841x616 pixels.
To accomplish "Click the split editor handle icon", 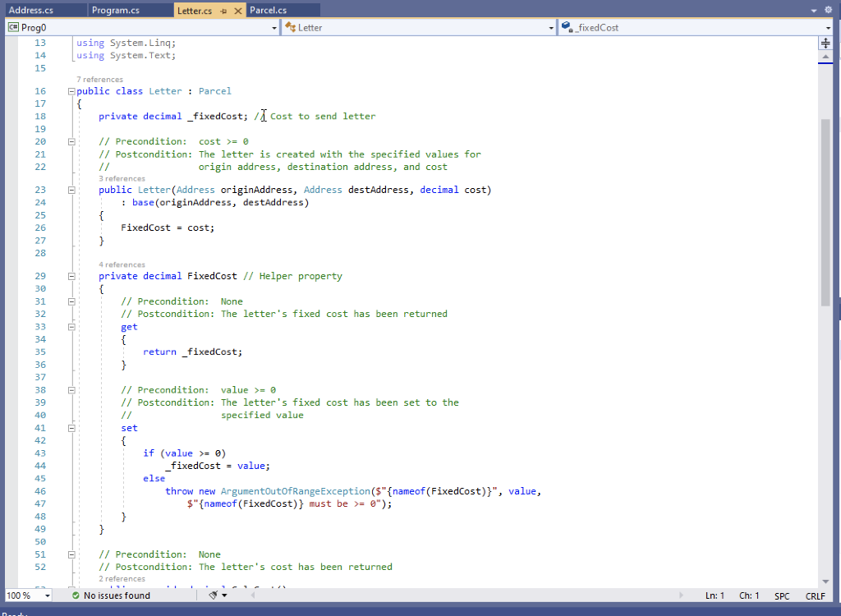I will point(825,44).
